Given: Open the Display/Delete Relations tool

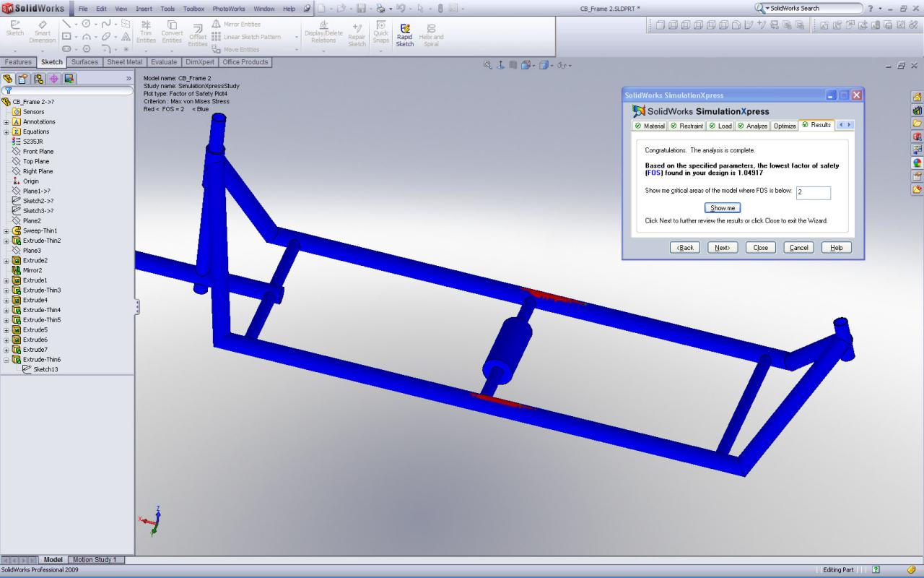Looking at the screenshot, I should (x=323, y=33).
